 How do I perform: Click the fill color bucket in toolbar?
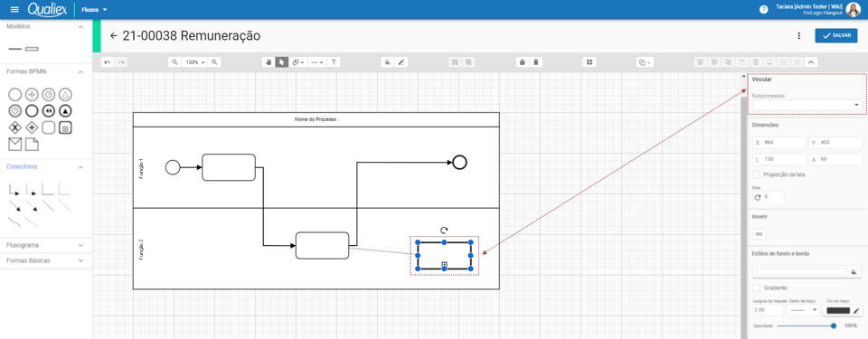[388, 62]
